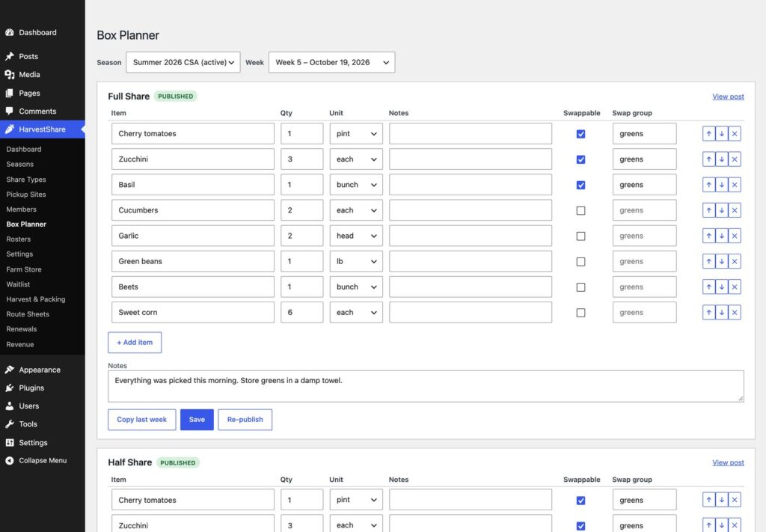
Task: Open the Week dropdown
Action: [331, 62]
